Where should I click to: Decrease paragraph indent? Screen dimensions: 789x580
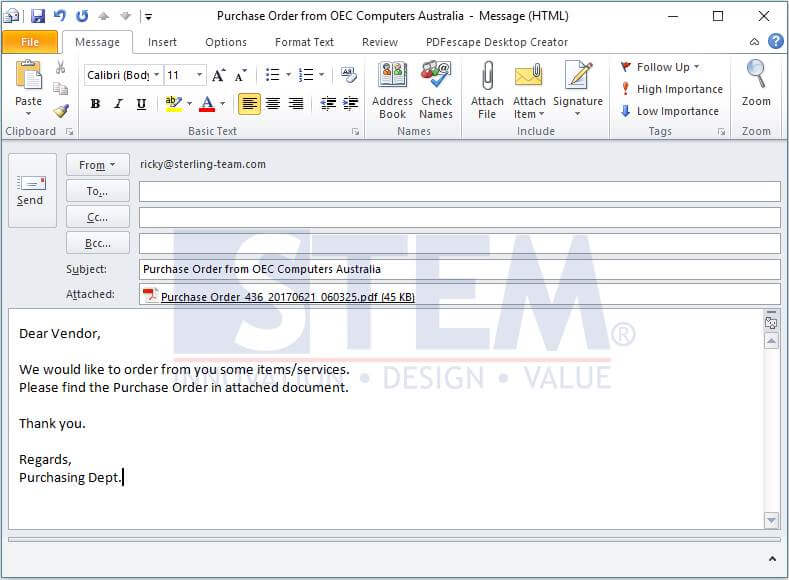coord(328,104)
